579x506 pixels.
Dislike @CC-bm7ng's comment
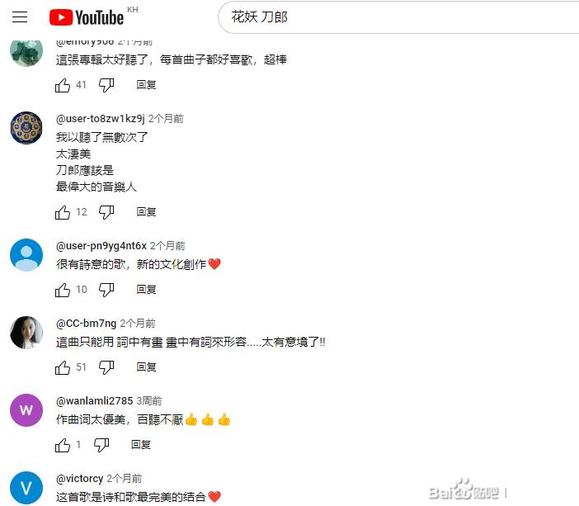click(106, 367)
